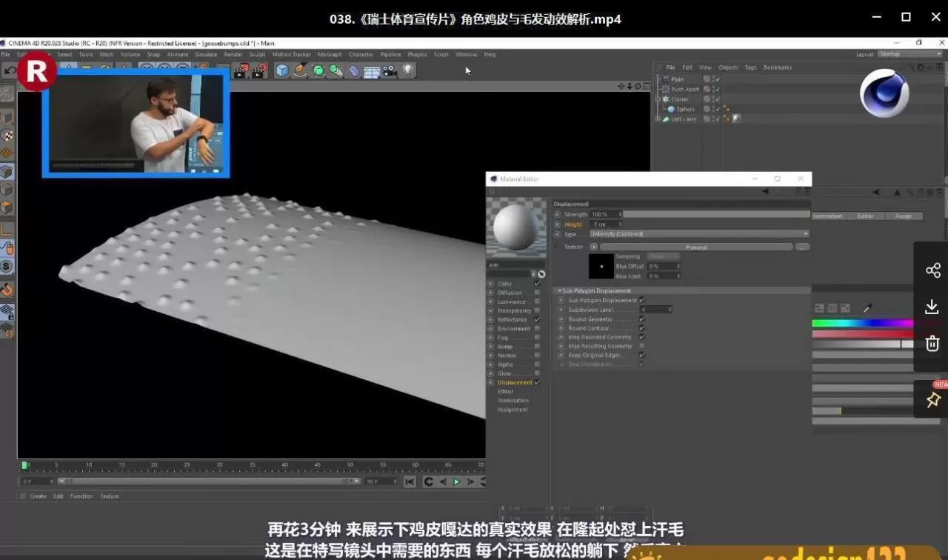948x560 pixels.
Task: Collapse the Sub Polygon Displacement section
Action: click(x=560, y=290)
